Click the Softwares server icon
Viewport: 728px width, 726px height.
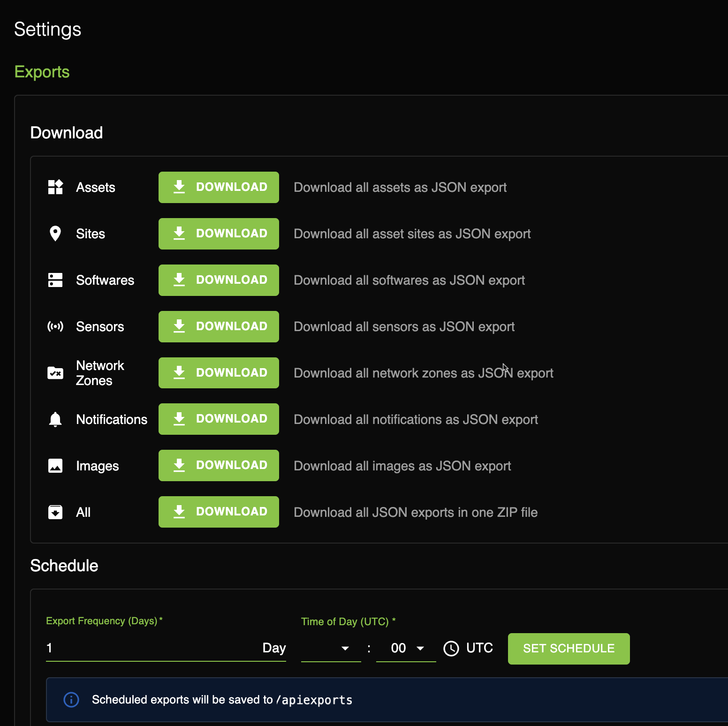coord(55,280)
